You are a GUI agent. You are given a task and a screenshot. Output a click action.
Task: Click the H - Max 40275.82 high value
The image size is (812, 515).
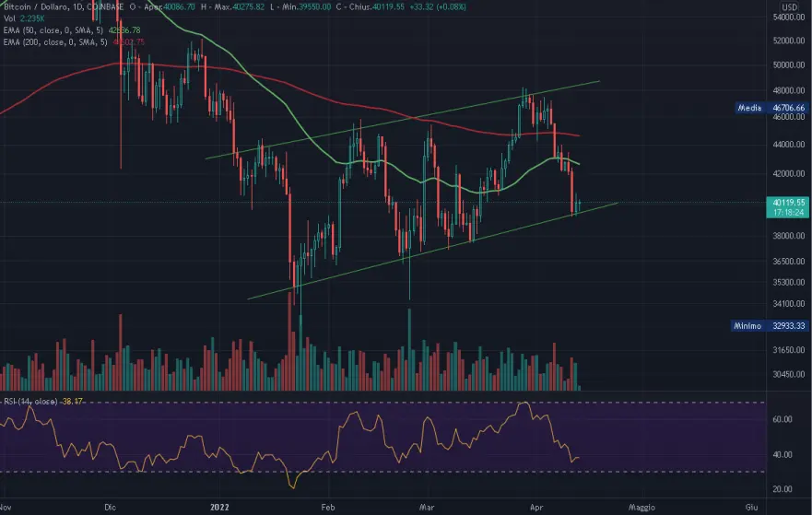click(233, 7)
